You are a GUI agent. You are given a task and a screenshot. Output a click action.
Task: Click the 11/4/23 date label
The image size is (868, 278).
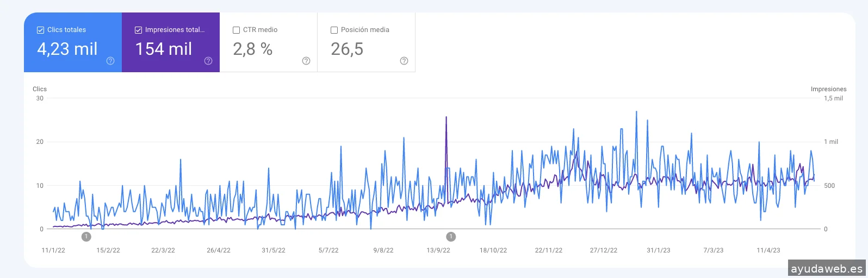pyautogui.click(x=768, y=250)
